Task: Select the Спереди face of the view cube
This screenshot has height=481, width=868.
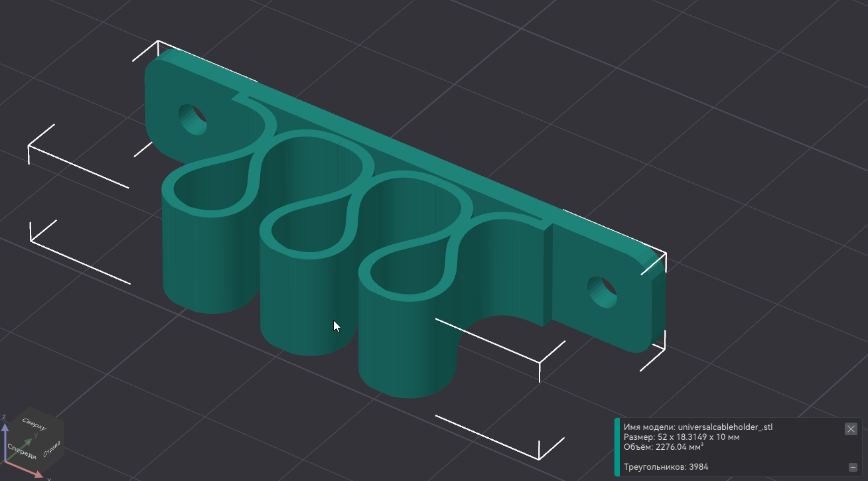Action: [23, 451]
